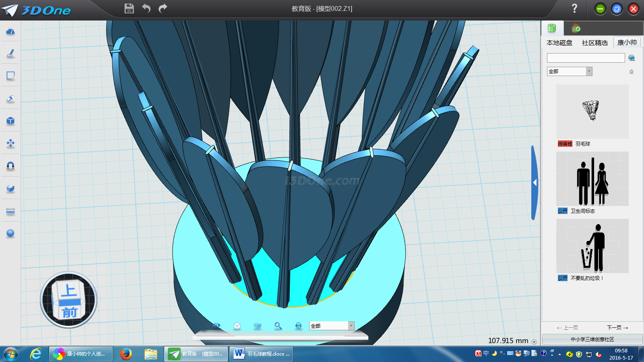Click the magnet snap tool icon
644x362 pixels.
pos(10,166)
